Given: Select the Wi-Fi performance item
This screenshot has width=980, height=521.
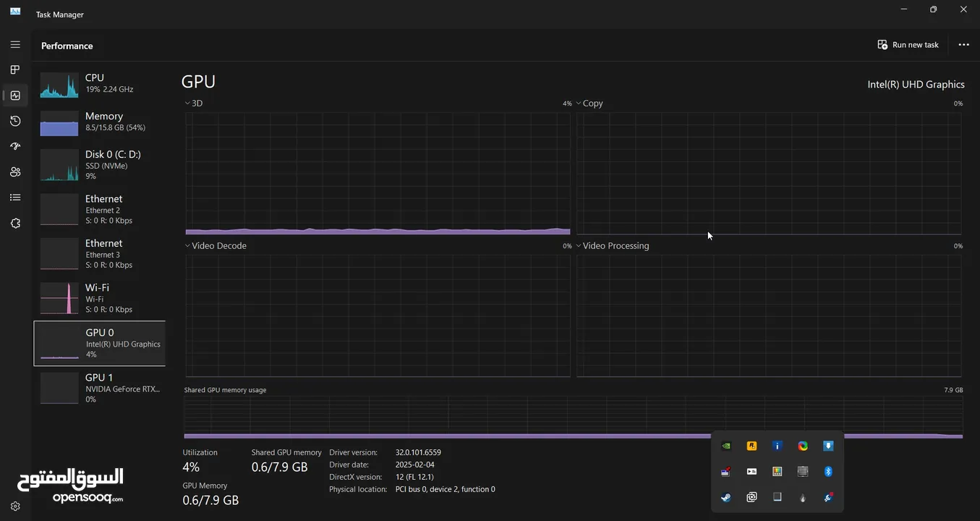Looking at the screenshot, I should point(100,298).
